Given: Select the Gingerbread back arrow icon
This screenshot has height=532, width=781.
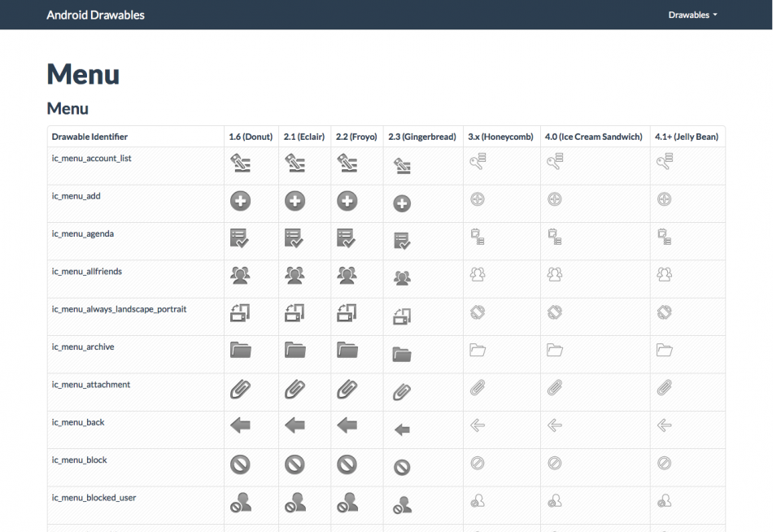Looking at the screenshot, I should point(401,429).
